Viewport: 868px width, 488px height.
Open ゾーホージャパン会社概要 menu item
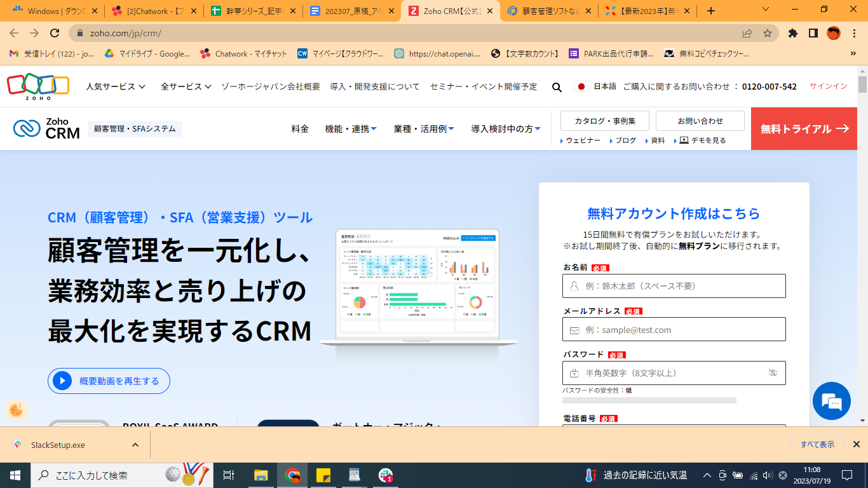point(271,86)
